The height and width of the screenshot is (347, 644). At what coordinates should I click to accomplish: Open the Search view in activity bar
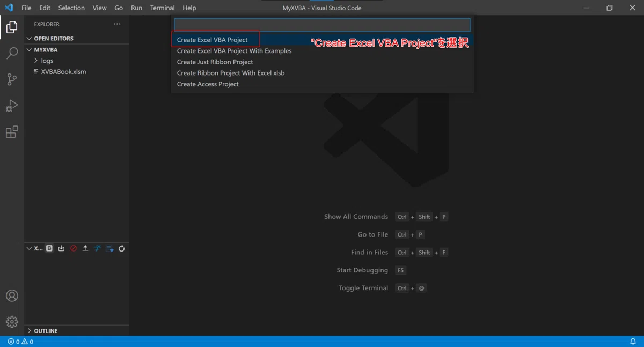click(x=12, y=53)
